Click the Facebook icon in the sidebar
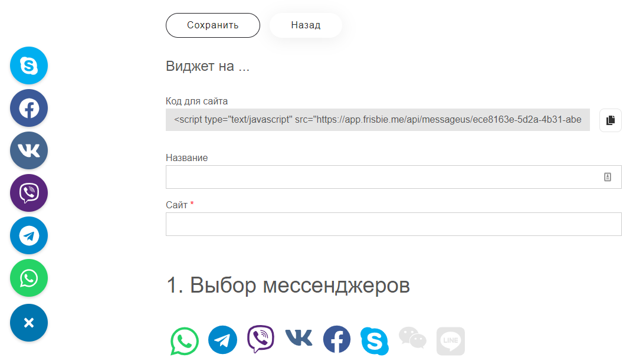Image resolution: width=633 pixels, height=364 pixels. (28, 108)
